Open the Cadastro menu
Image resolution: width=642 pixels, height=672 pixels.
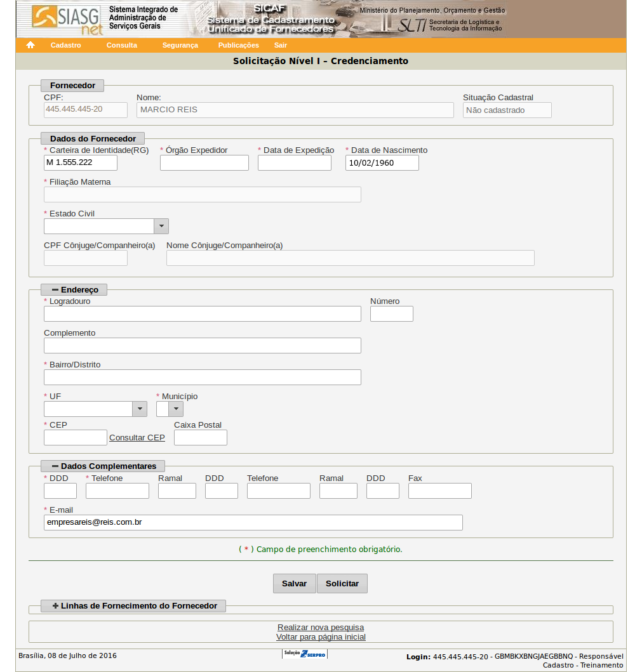65,45
